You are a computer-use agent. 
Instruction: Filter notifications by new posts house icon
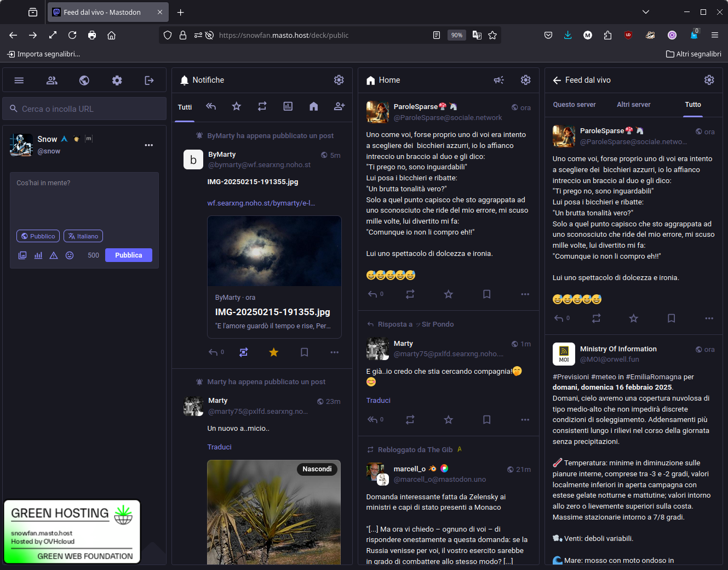pos(314,106)
